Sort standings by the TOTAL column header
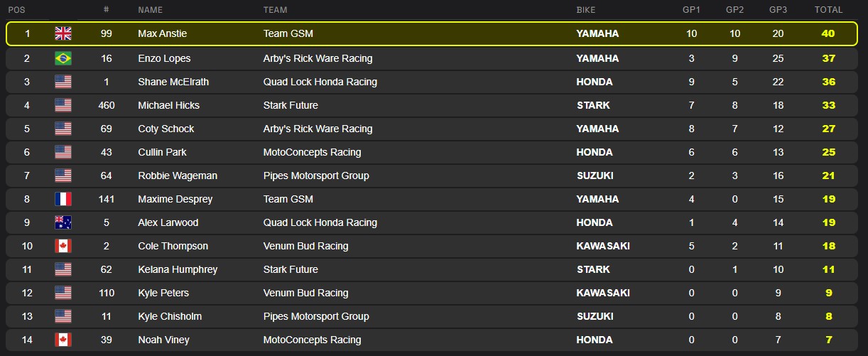 [x=828, y=10]
